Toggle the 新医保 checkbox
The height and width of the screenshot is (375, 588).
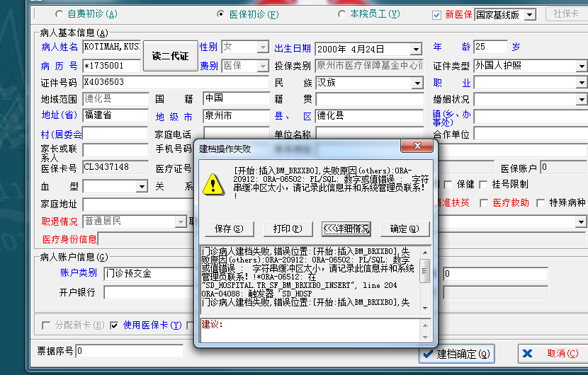tap(436, 15)
